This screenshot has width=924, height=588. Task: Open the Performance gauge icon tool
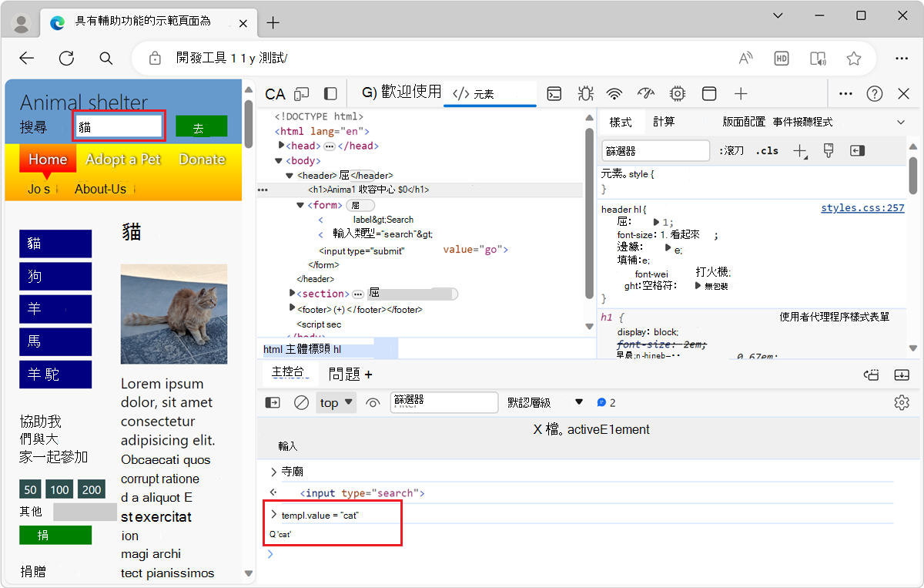[x=646, y=94]
